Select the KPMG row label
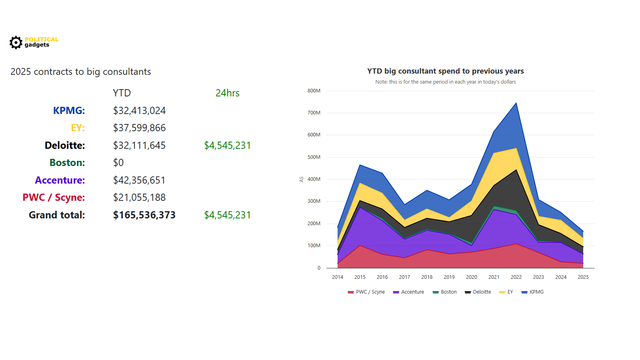This screenshot has width=640, height=360. [69, 111]
